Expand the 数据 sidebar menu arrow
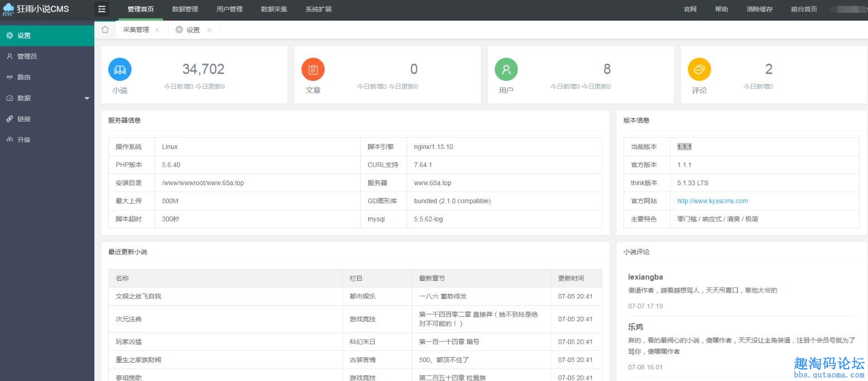This screenshot has width=868, height=381. [86, 98]
